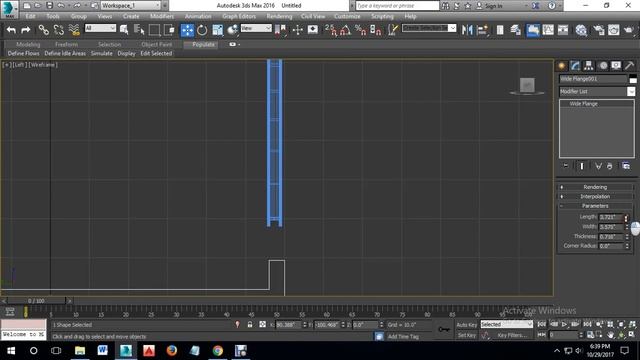Toggle Spinner Snap in the toolbar
Viewport: 640px width, 360px height.
[x=376, y=30]
